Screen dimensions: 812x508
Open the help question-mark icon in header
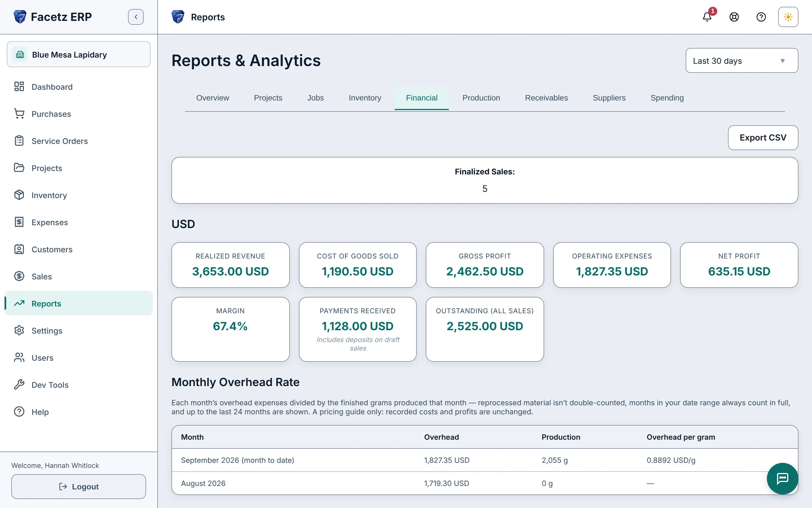[x=761, y=17]
